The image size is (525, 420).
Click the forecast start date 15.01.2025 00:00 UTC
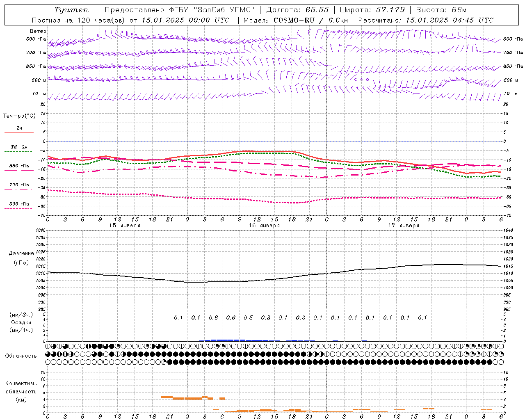point(185,20)
